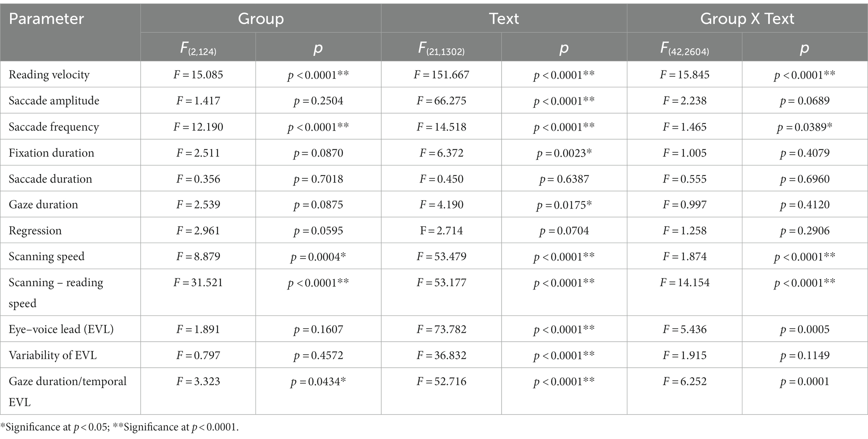Image resolution: width=868 pixels, height=439 pixels.
Task: Select the Text column group header
Action: [504, 19]
